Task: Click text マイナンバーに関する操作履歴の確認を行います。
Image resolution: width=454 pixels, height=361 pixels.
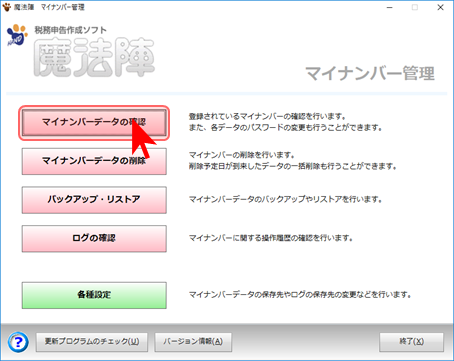Action: coord(271,238)
